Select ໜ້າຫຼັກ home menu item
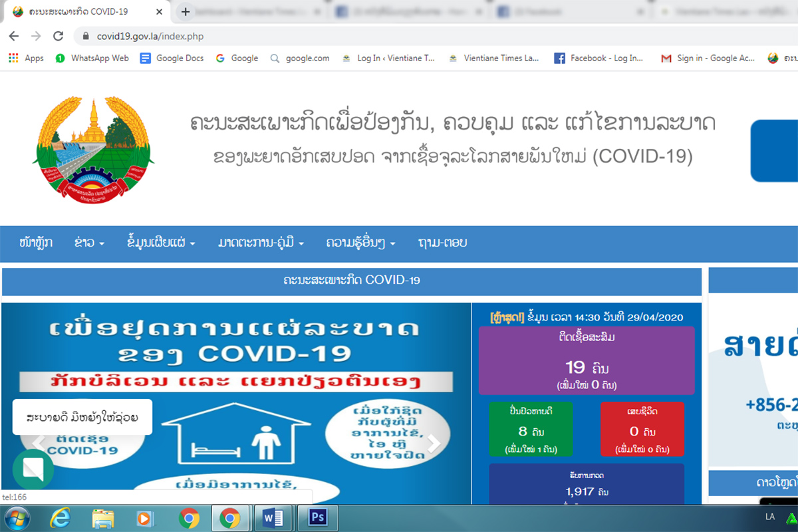Viewport: 798px width, 532px height. [x=36, y=243]
